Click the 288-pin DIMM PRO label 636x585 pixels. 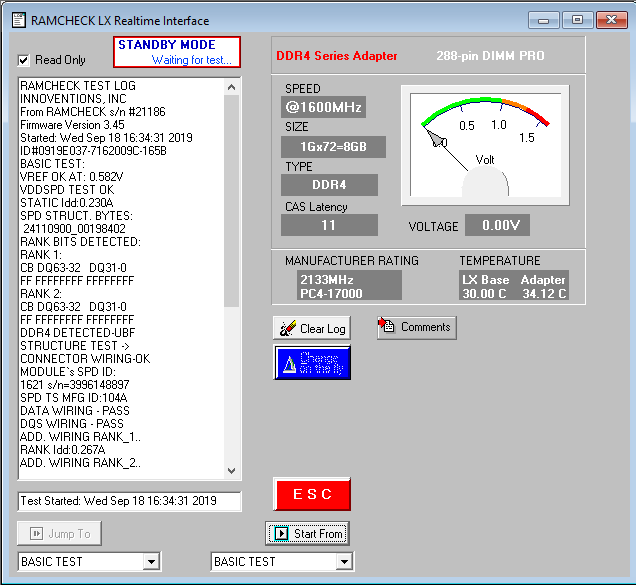point(490,56)
